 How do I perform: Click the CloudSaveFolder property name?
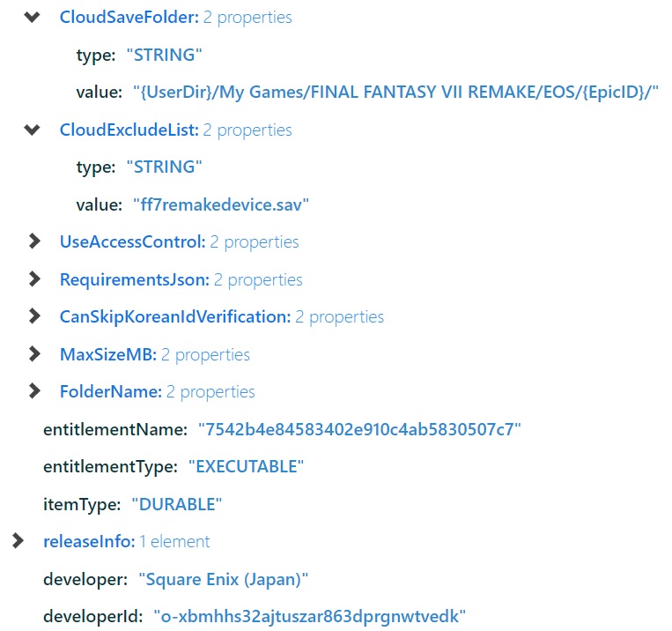click(x=129, y=17)
